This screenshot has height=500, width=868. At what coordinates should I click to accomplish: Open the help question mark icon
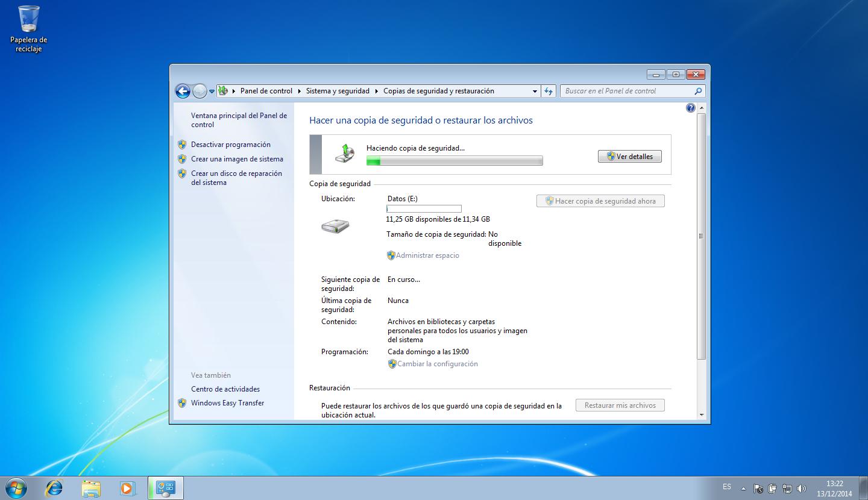coord(691,108)
